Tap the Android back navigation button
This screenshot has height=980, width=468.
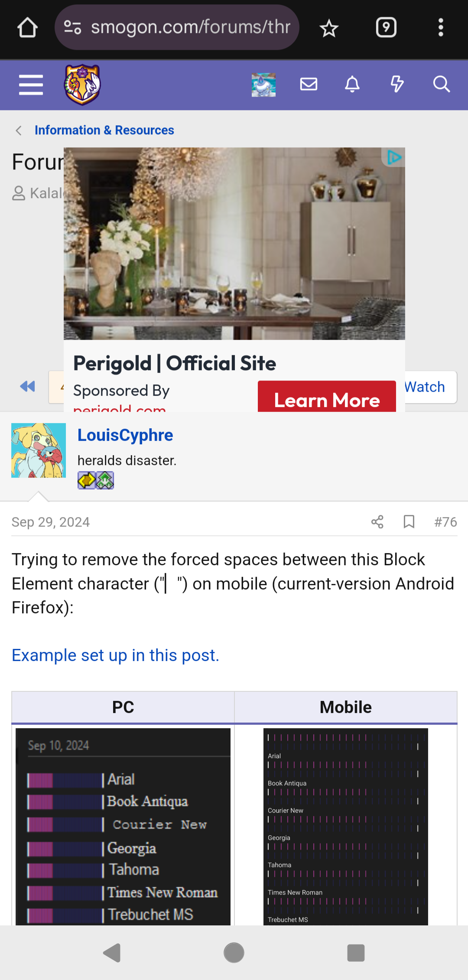click(112, 953)
